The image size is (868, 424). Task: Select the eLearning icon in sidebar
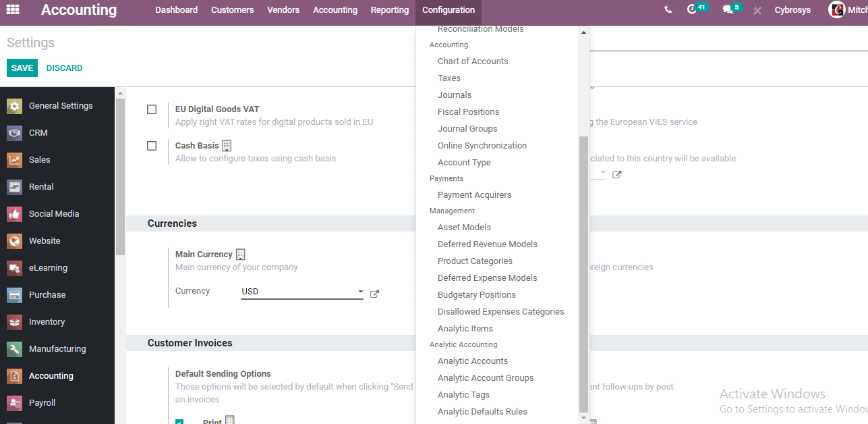[x=15, y=268]
